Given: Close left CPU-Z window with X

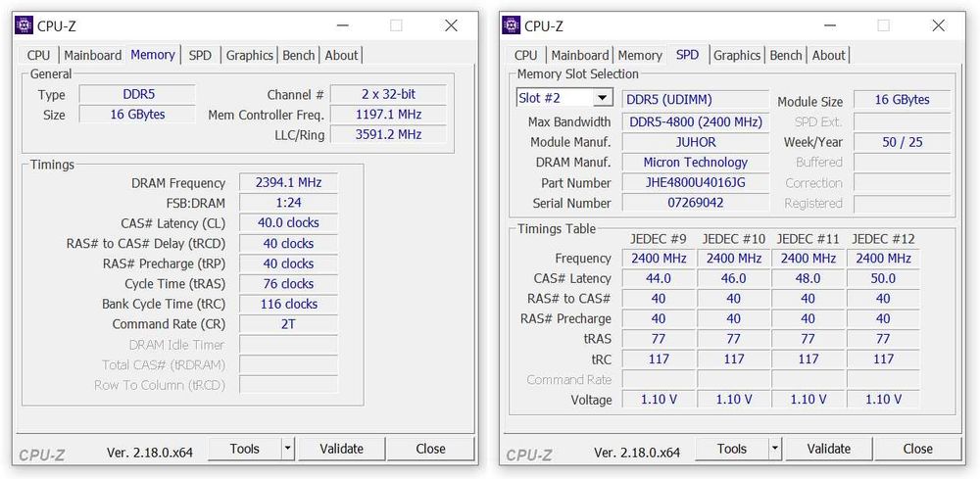Looking at the screenshot, I should click(x=451, y=25).
